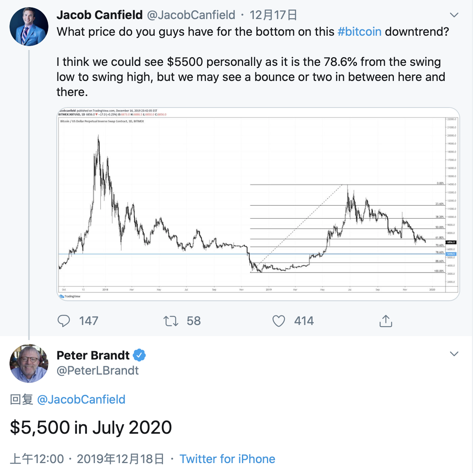Click the reply icon under Jacob's tweet
476x473 pixels.
tap(64, 321)
